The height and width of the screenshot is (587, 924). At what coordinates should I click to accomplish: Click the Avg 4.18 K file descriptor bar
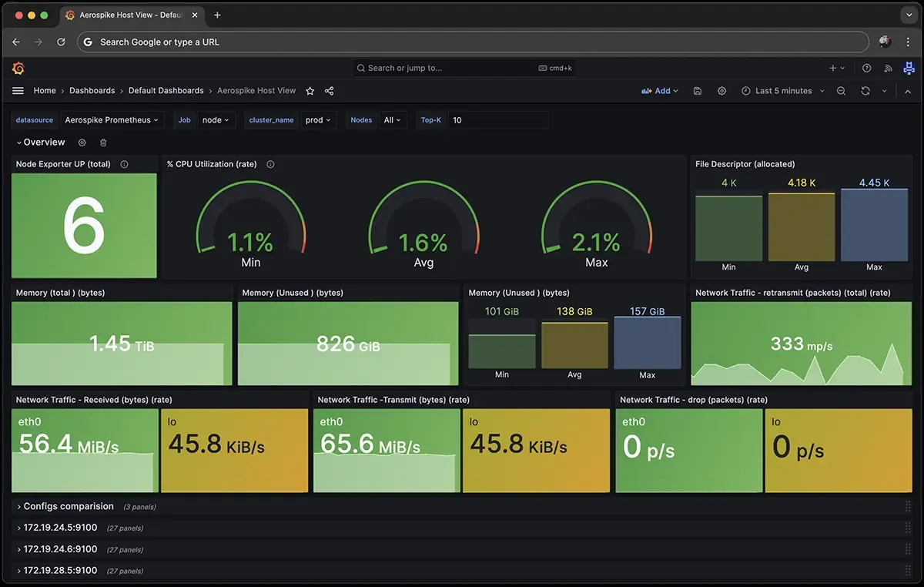click(802, 227)
